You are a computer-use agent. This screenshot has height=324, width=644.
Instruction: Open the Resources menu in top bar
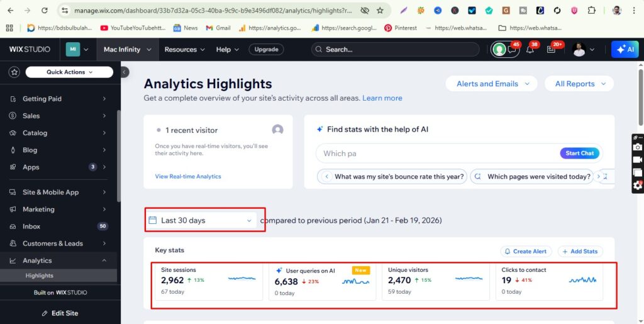coord(185,50)
